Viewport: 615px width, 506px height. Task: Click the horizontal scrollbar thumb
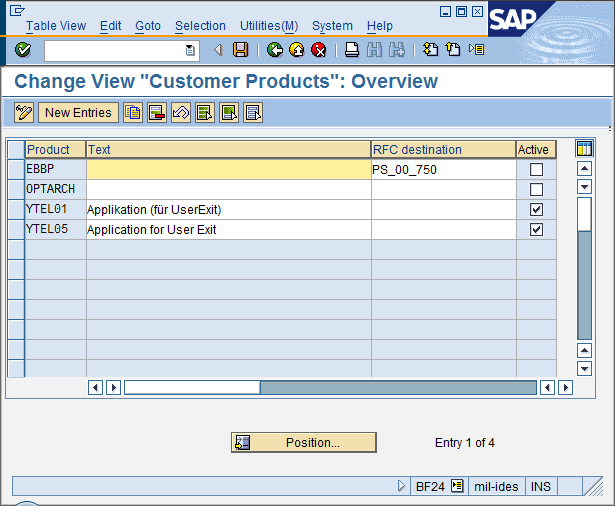(192, 388)
